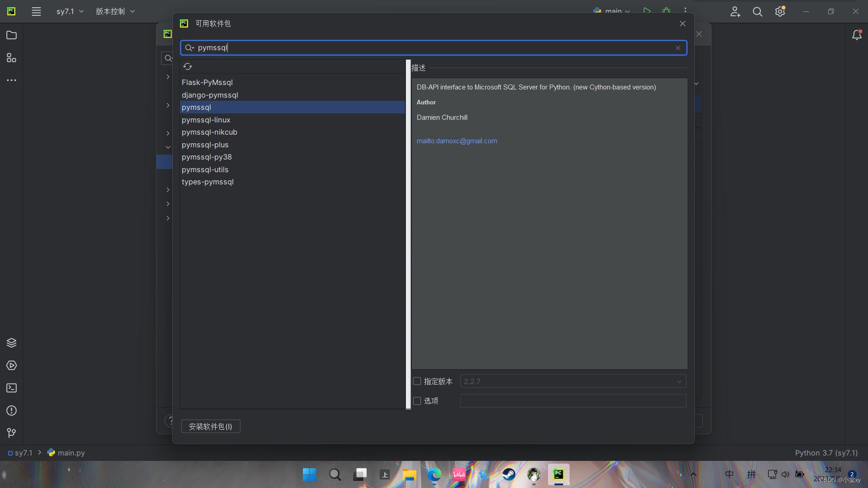Select pymssql-py38 package
Image resolution: width=868 pixels, height=488 pixels.
coord(292,157)
